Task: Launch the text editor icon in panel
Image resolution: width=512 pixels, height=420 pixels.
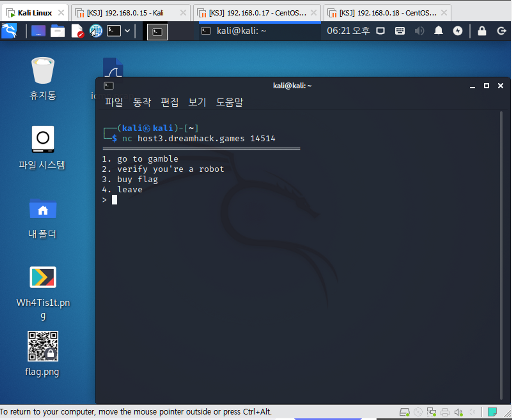Action: click(77, 31)
